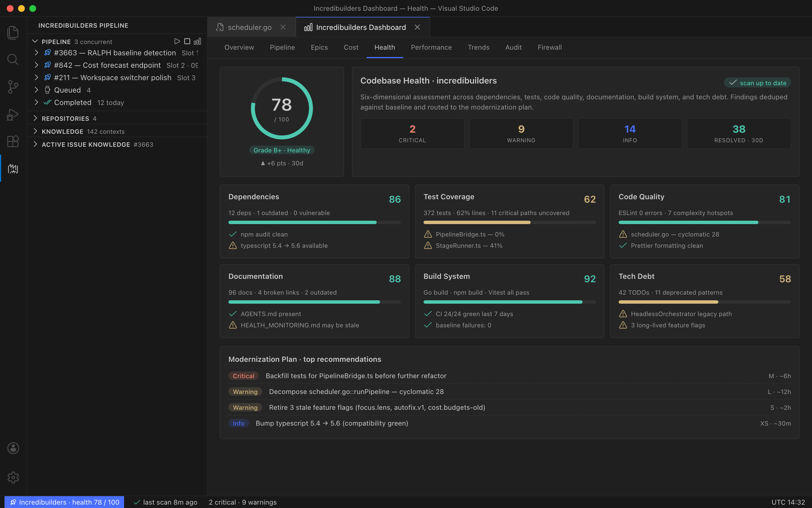The image size is (812, 508).
Task: Click rocket icon for #211 Workspace switcher polish
Action: pos(47,77)
